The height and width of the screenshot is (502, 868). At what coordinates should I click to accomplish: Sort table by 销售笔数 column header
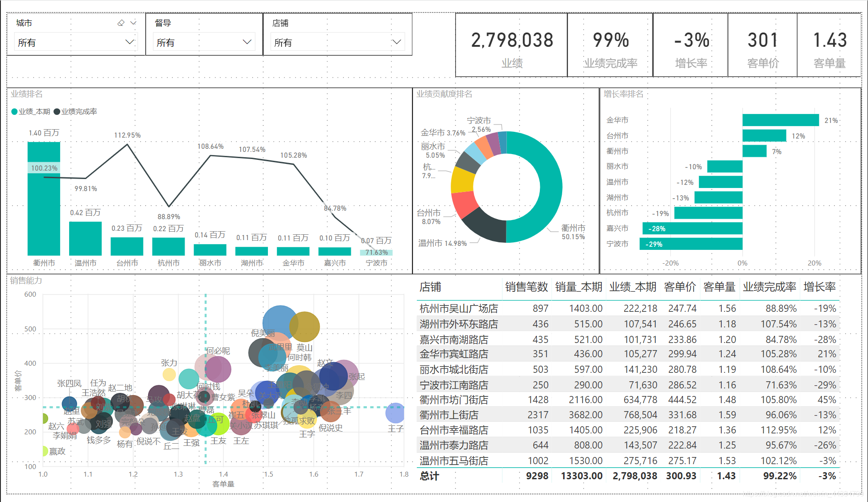pos(526,287)
